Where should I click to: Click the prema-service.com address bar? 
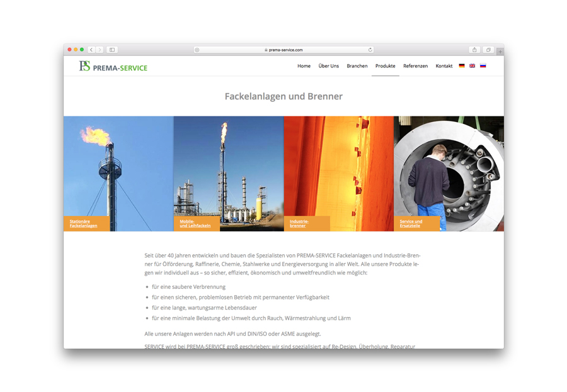pyautogui.click(x=283, y=50)
